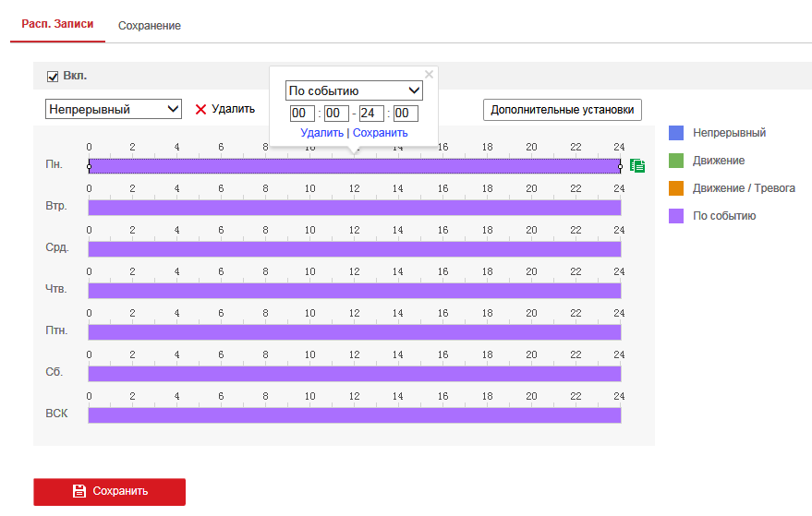The image size is (812, 516).
Task: Click the orange Движение / Тревога swatch
Action: [676, 188]
